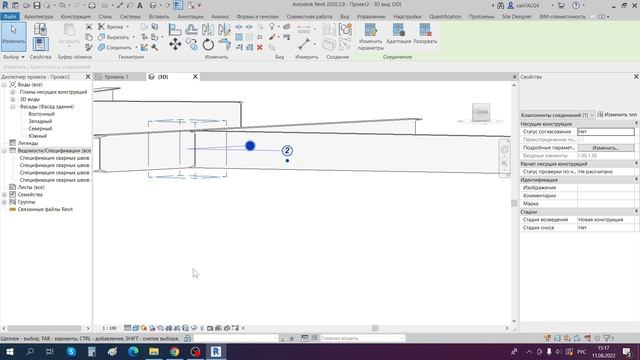Select the Move tool in Modify panel
This screenshot has width=640, height=360.
point(175,44)
